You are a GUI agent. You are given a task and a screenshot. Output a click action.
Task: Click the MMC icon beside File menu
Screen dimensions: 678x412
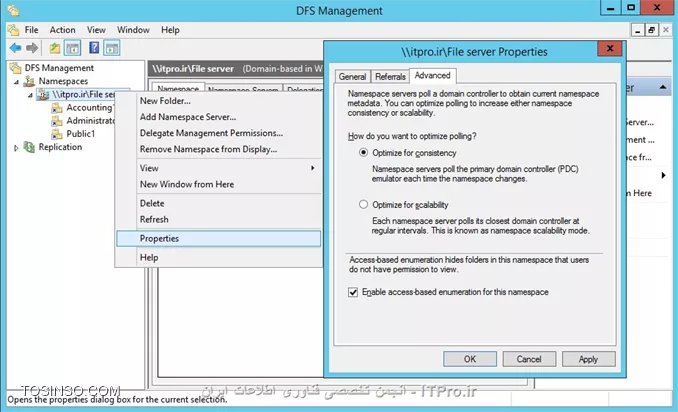(x=13, y=30)
